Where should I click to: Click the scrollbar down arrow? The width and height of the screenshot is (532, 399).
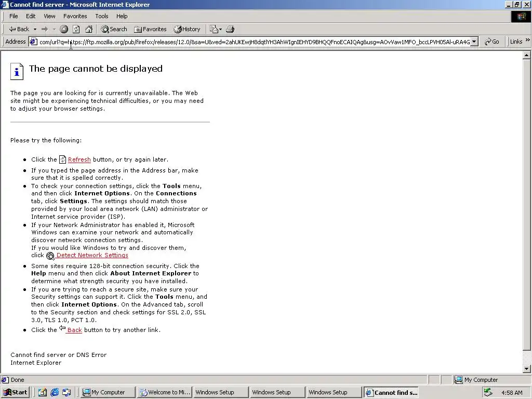tap(527, 368)
